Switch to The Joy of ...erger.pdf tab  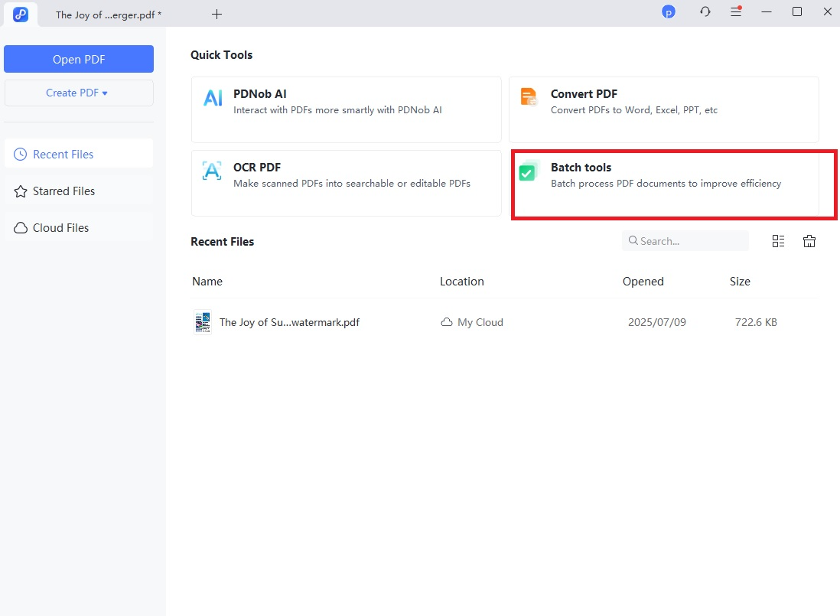click(109, 15)
